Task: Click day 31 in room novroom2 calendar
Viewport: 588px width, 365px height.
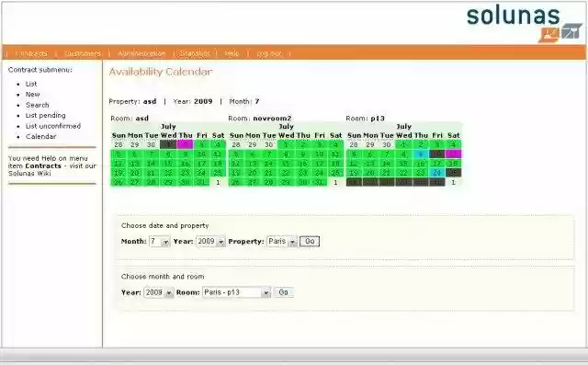Action: [x=319, y=182]
